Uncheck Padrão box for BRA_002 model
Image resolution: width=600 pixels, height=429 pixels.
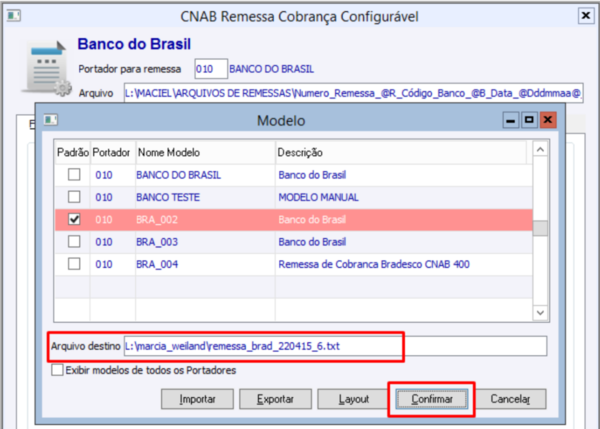click(74, 219)
